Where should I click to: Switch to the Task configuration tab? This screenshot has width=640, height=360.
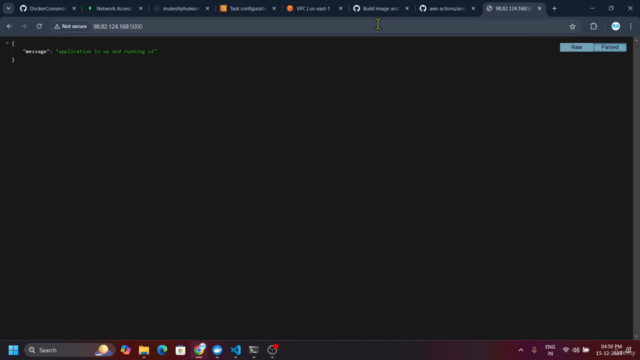248,8
